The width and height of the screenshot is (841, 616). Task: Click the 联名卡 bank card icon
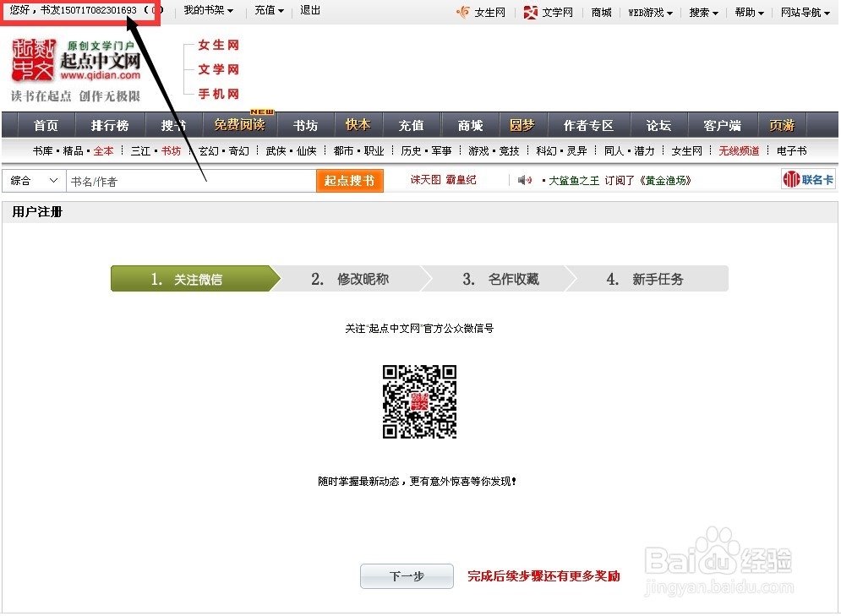(808, 179)
